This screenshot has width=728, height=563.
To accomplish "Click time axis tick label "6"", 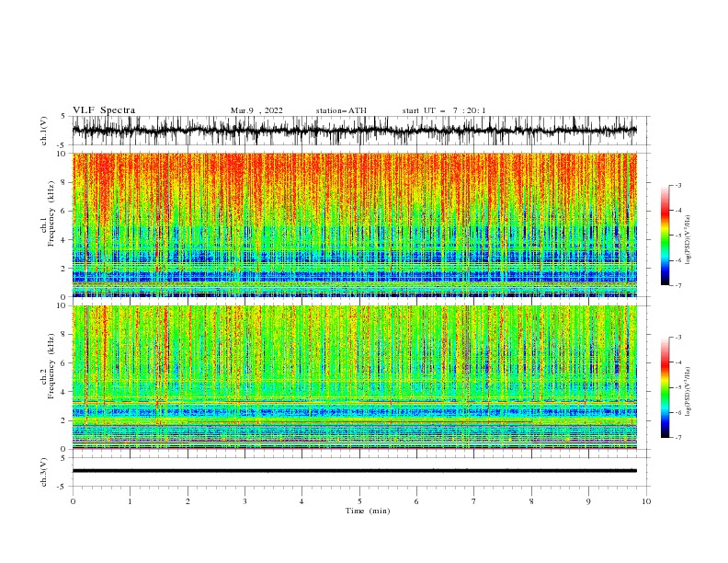I will [416, 501].
